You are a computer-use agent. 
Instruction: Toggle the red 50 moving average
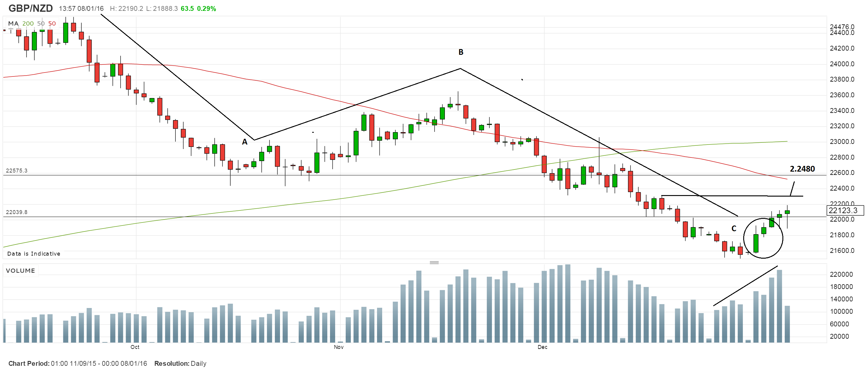pyautogui.click(x=52, y=23)
